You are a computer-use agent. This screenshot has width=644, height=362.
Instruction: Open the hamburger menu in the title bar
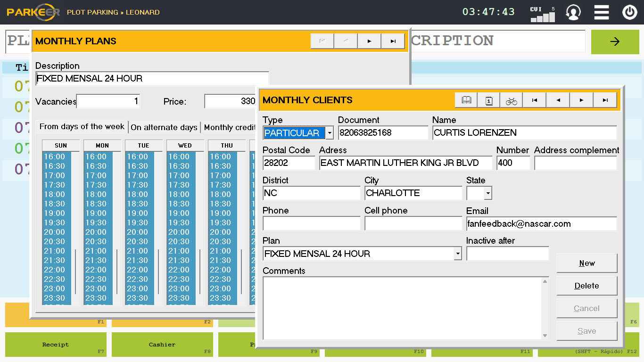601,12
